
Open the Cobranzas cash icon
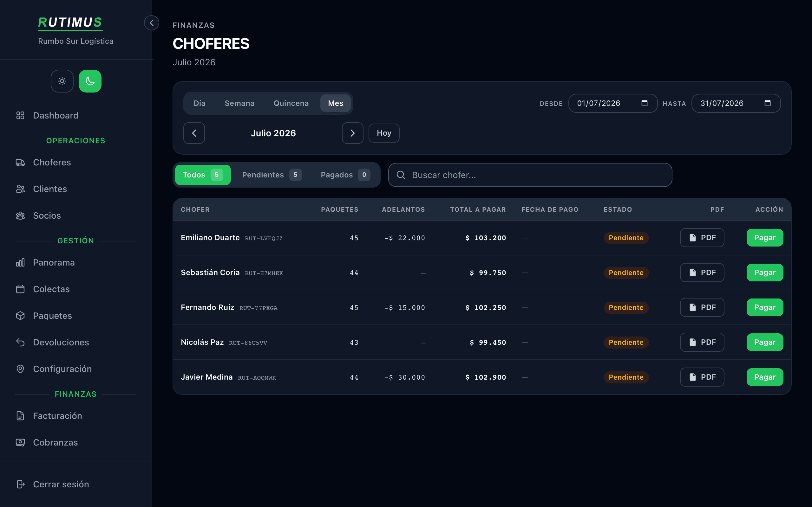[x=20, y=443]
